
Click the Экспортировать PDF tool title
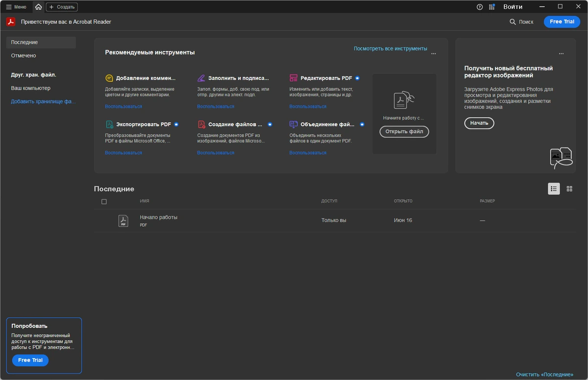coord(144,124)
